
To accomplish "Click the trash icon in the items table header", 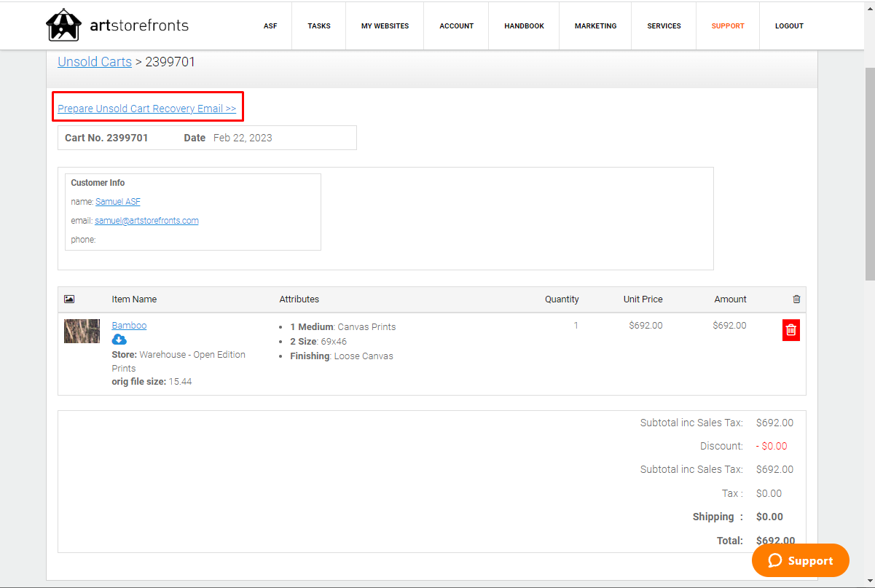I will 796,299.
